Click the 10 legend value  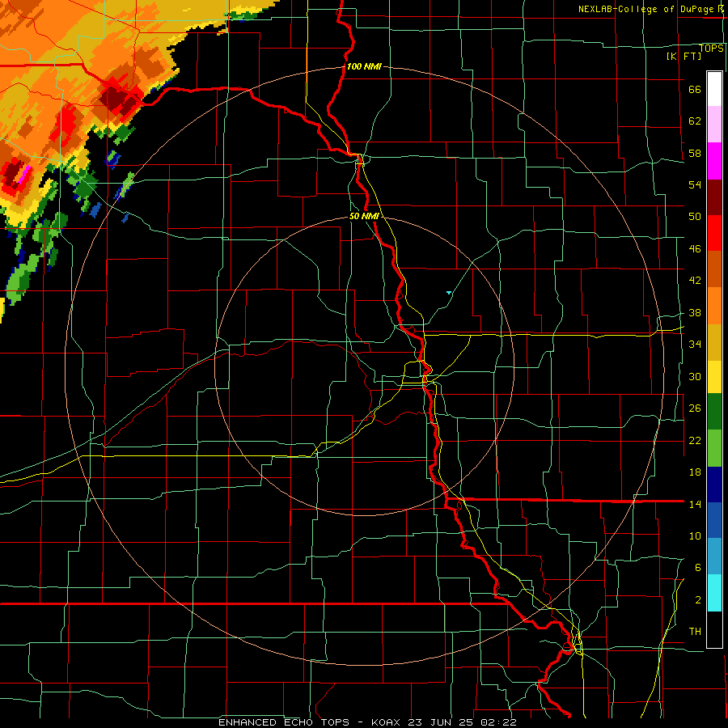pyautogui.click(x=695, y=535)
